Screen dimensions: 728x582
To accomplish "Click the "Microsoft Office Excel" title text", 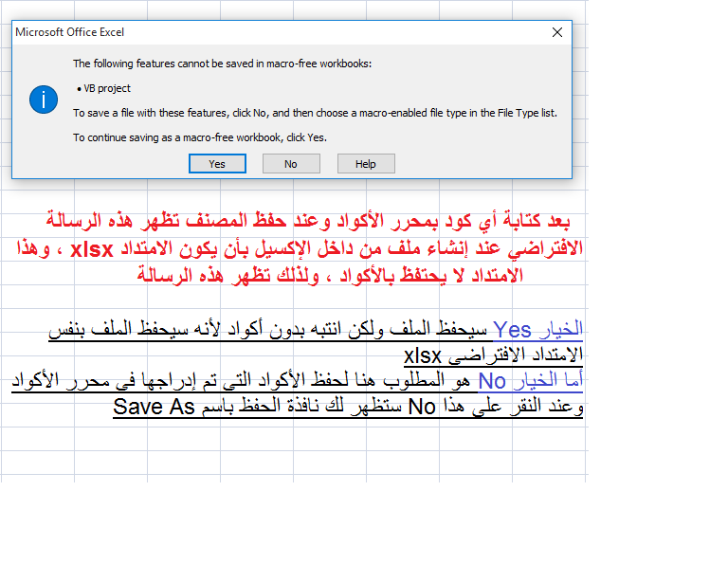I will (x=69, y=32).
